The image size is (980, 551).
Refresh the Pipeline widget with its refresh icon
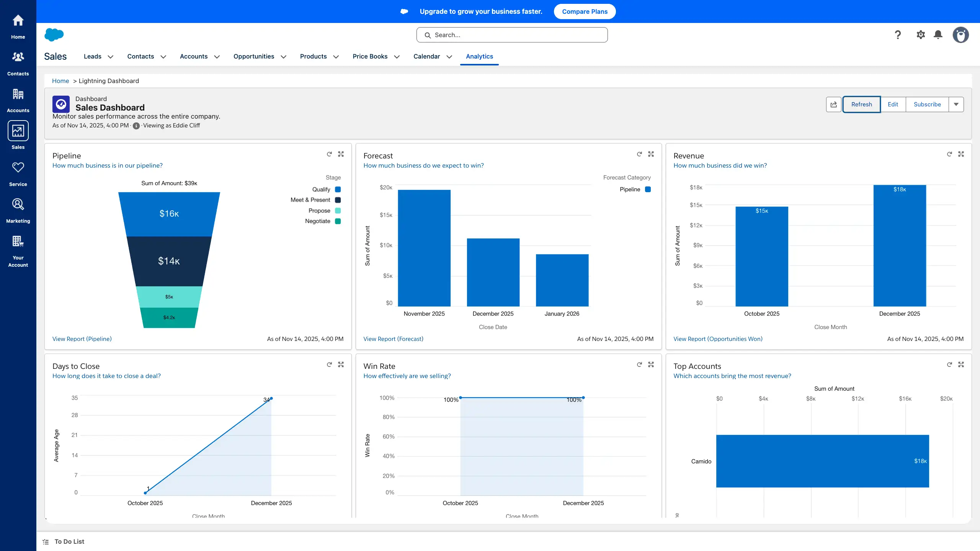(x=329, y=154)
